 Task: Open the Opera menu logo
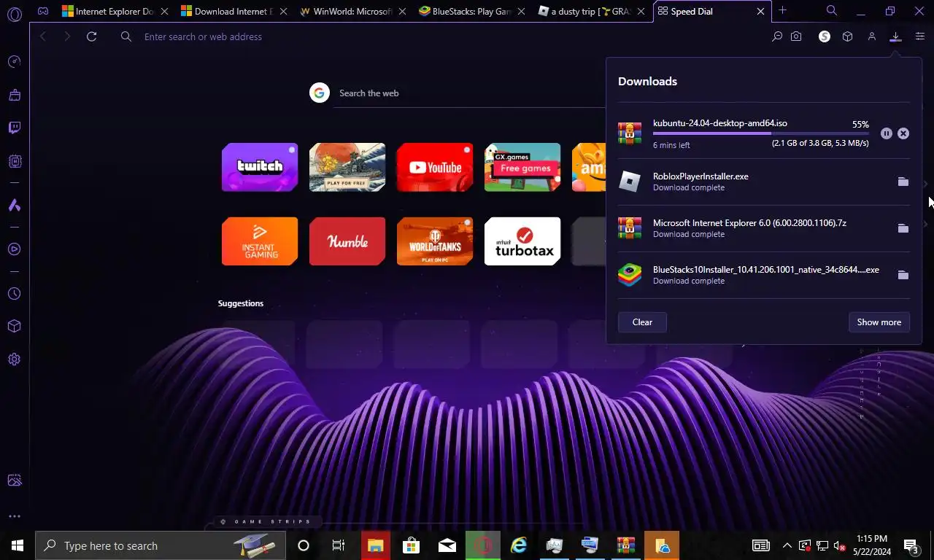14,12
